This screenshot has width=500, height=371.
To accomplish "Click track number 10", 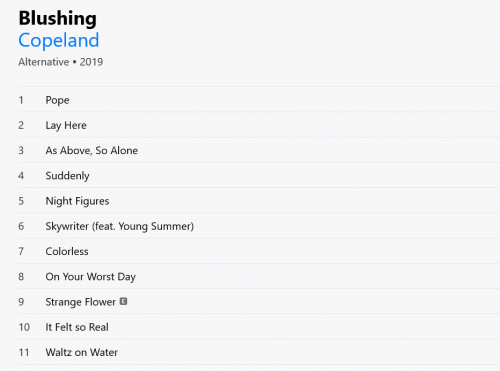I will coord(24,327).
